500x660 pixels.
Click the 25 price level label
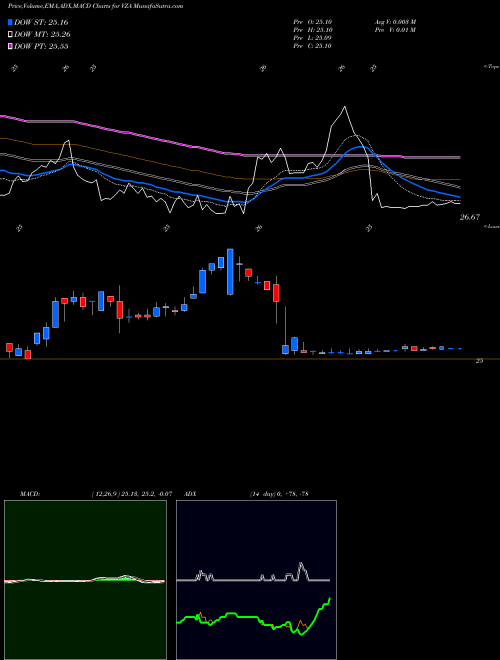479,361
